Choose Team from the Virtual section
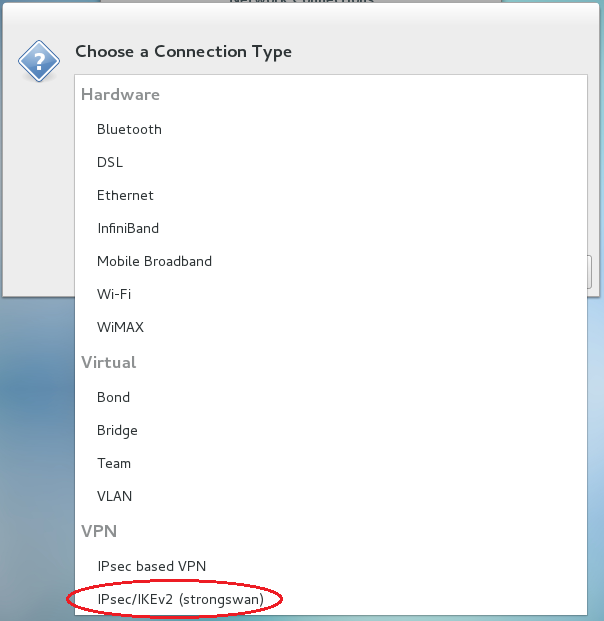Image resolution: width=604 pixels, height=621 pixels. click(x=114, y=463)
